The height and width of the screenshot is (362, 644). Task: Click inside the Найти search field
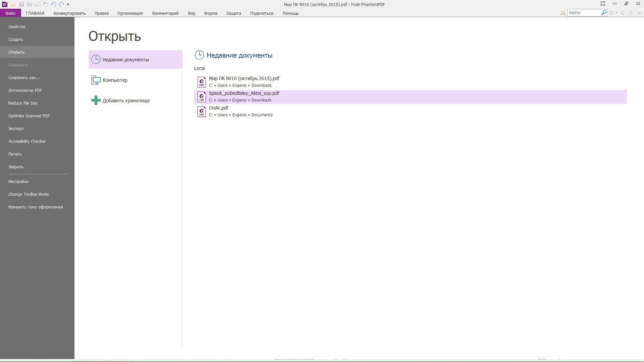tap(584, 13)
